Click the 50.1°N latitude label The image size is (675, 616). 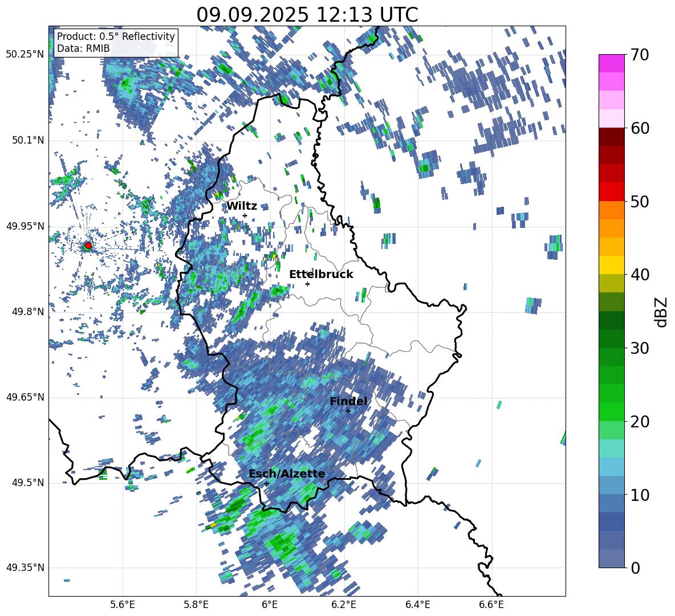coord(28,141)
